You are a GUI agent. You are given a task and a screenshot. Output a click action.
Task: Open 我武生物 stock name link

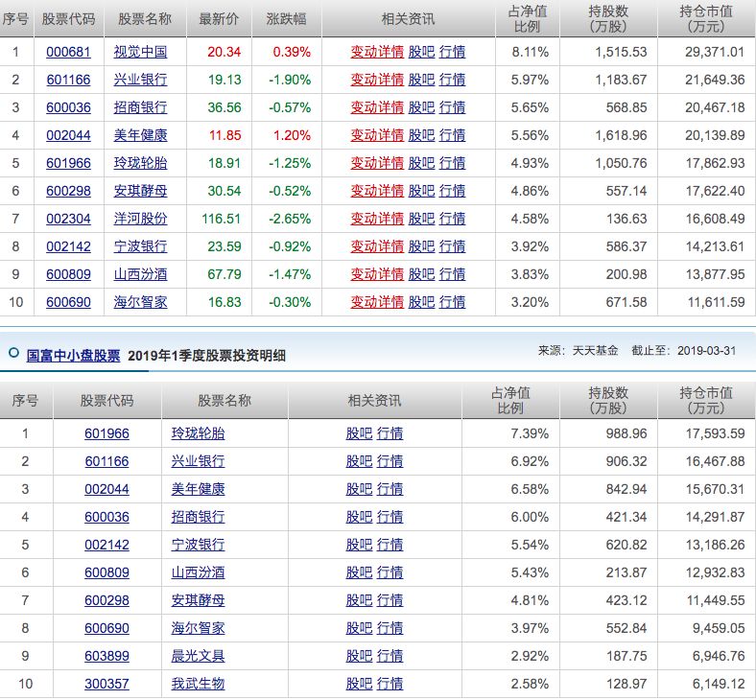[198, 684]
